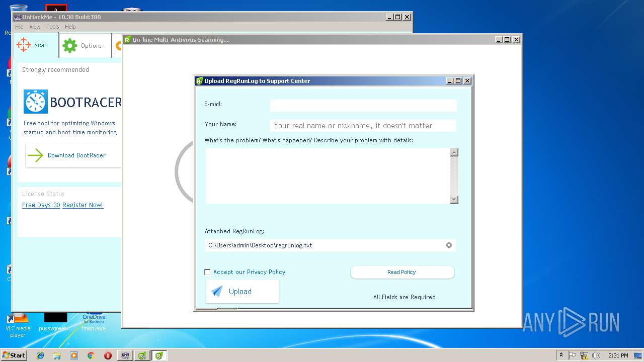Open the volume speaker tray icon
The image size is (644, 362).
[x=596, y=355]
